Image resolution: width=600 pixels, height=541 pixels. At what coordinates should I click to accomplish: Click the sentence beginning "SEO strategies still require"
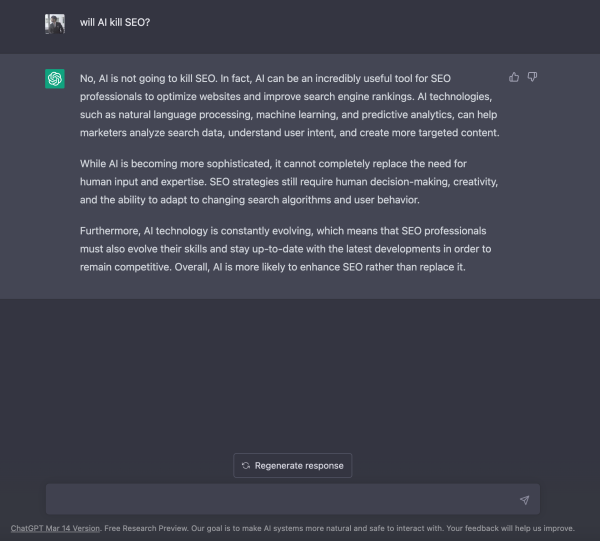point(370,180)
